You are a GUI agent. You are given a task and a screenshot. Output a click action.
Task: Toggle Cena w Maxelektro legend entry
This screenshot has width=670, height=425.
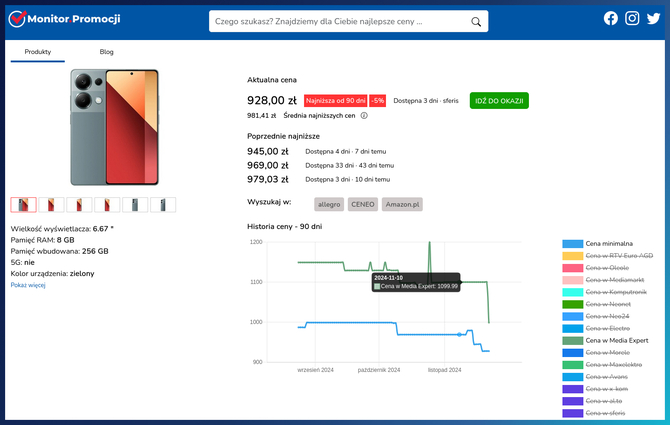[x=602, y=365]
